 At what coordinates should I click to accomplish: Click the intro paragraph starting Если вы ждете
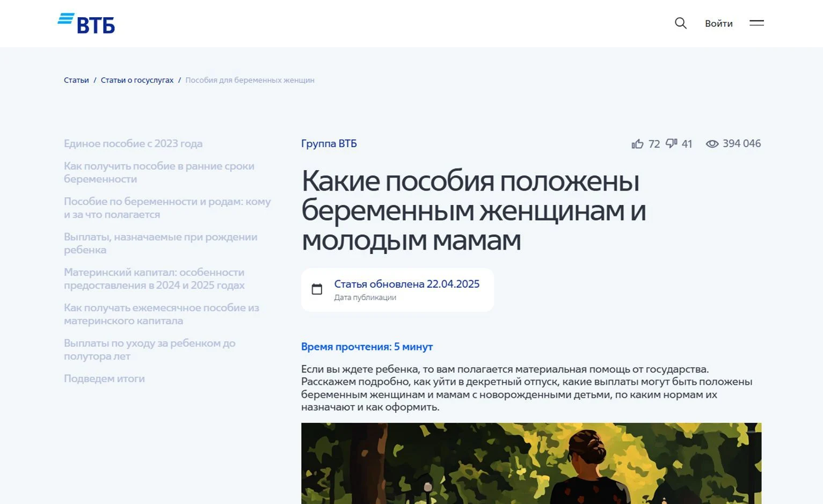[527, 388]
